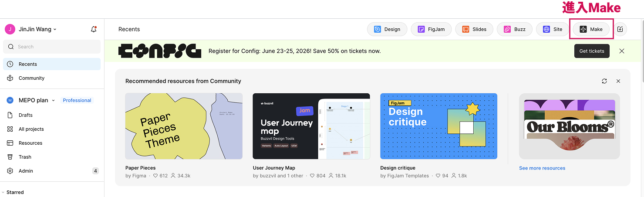Screen dimensions: 644x197
Task: Refresh recommended community resources
Action: click(x=604, y=81)
